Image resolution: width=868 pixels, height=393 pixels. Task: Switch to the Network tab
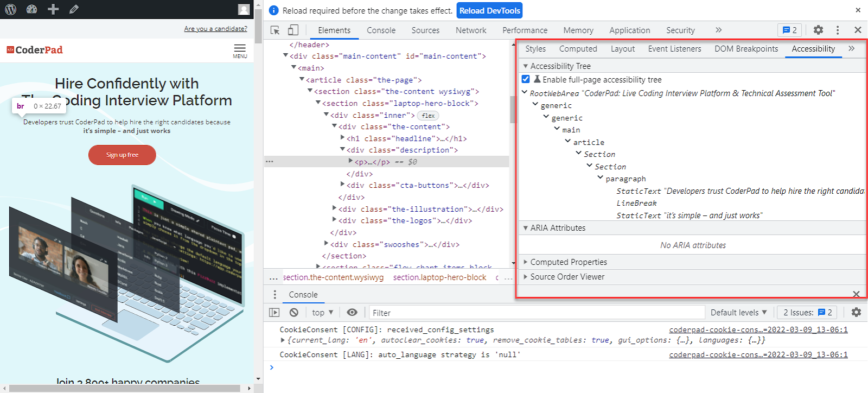coord(471,30)
